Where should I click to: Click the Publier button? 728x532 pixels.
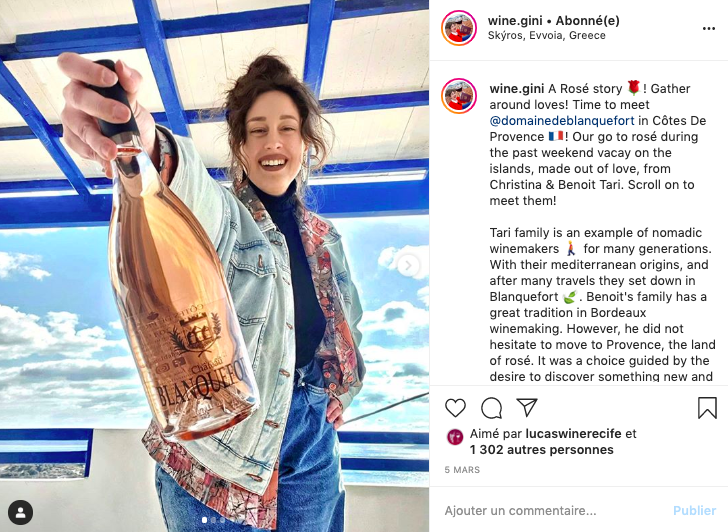694,511
